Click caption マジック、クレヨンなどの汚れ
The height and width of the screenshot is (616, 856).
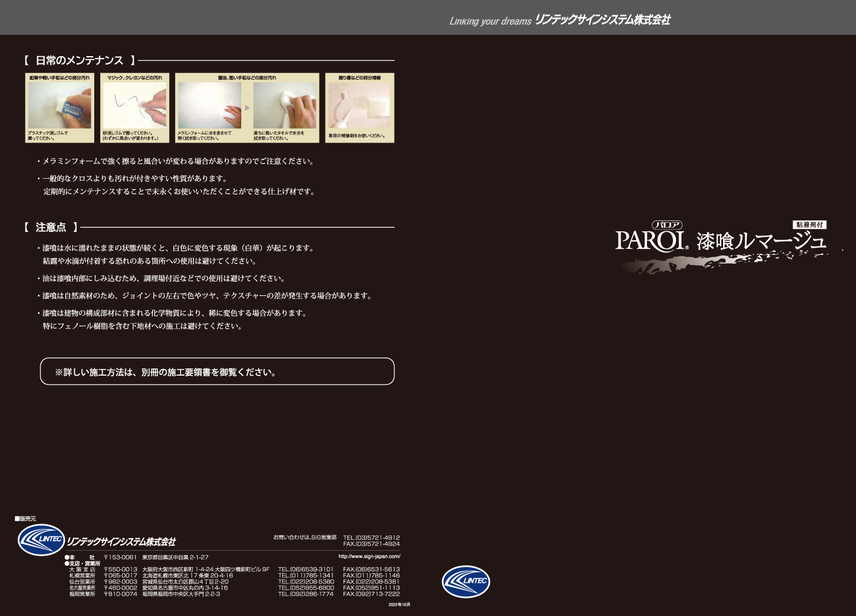pyautogui.click(x=135, y=78)
